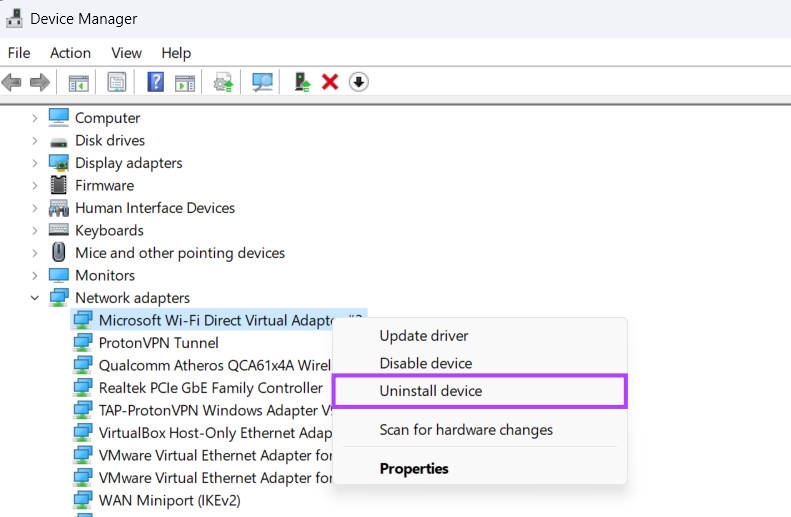The height and width of the screenshot is (517, 791).
Task: Select the Human Interface Devices label
Action: pyautogui.click(x=155, y=208)
